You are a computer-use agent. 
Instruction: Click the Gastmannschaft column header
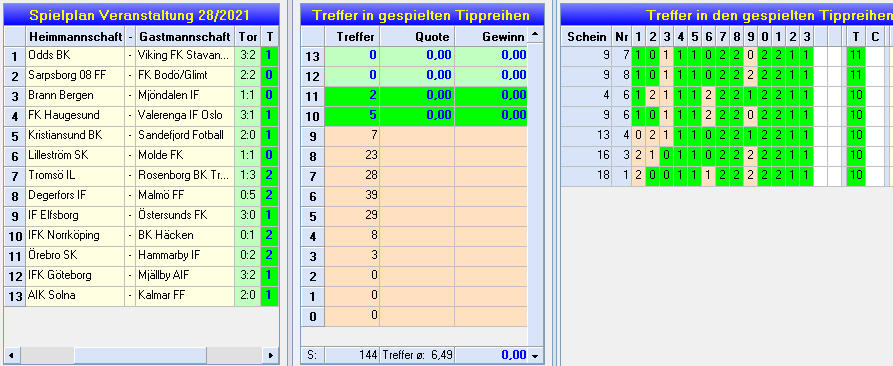click(x=185, y=37)
